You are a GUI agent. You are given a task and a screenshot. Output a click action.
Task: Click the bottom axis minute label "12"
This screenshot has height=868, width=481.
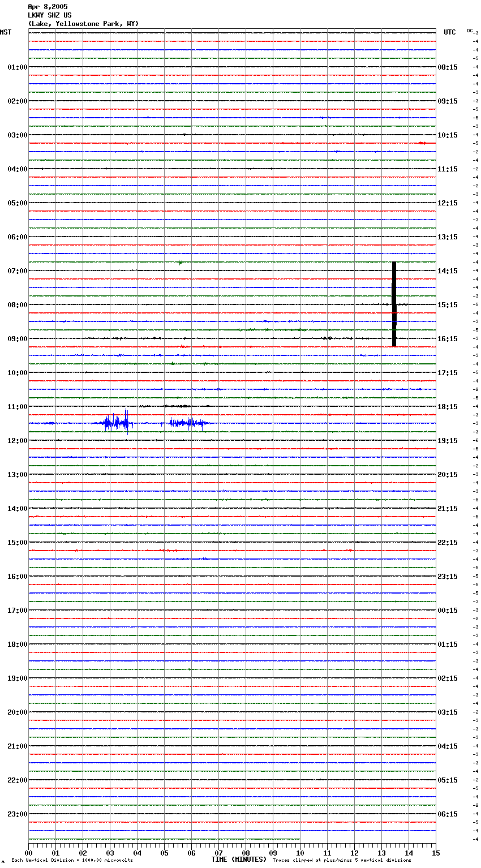(354, 853)
